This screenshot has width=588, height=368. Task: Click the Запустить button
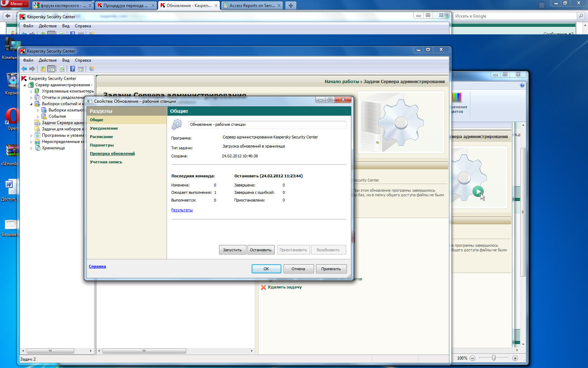pos(232,250)
